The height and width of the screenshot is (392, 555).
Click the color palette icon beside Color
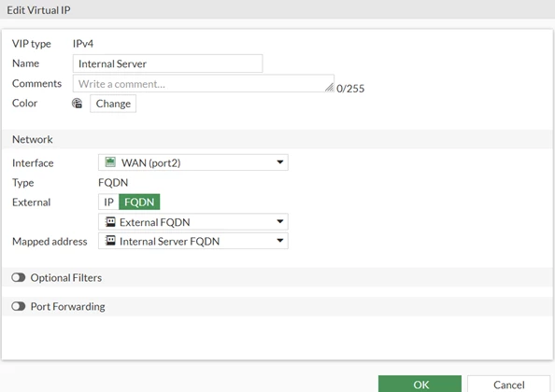(x=78, y=104)
